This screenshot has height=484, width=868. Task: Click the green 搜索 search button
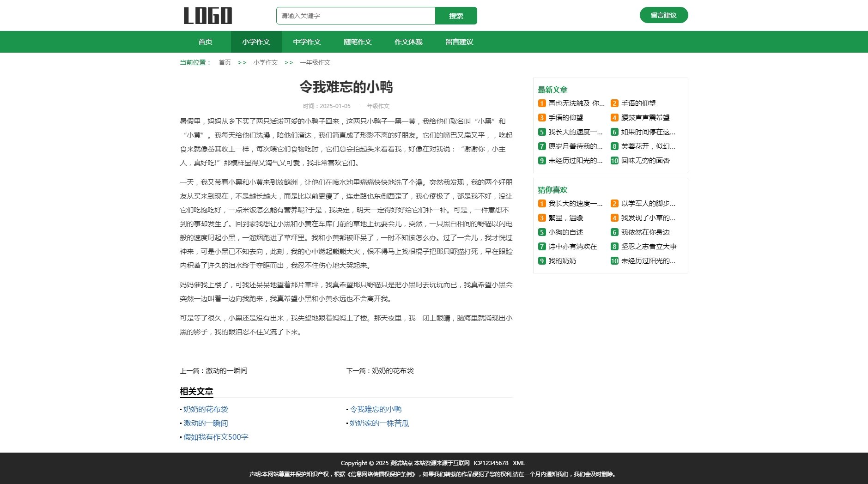pos(455,16)
